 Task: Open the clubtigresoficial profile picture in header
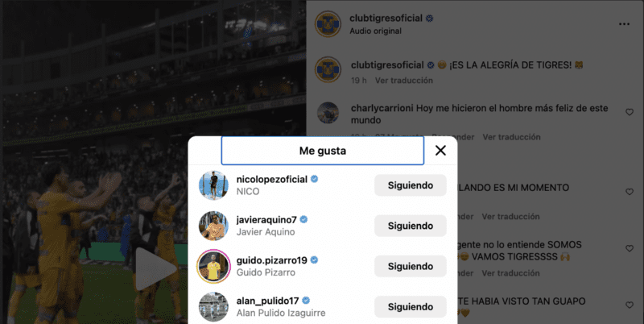pyautogui.click(x=328, y=24)
